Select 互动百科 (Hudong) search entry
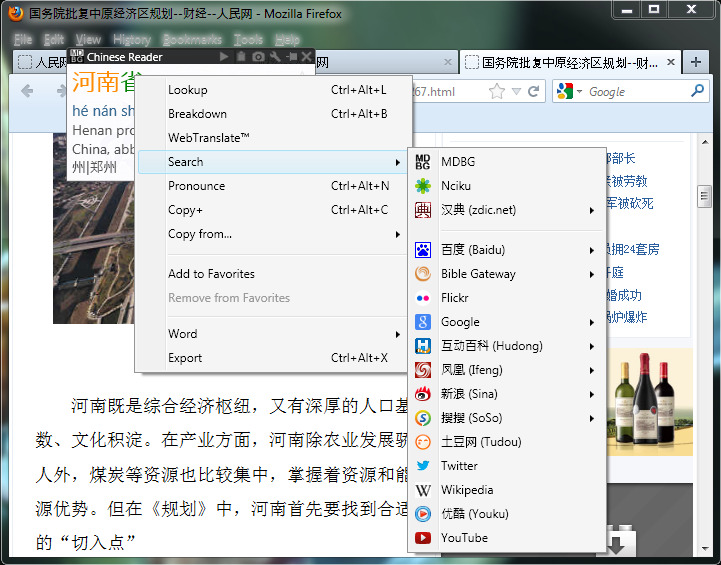Viewport: 721px width, 565px height. (507, 346)
